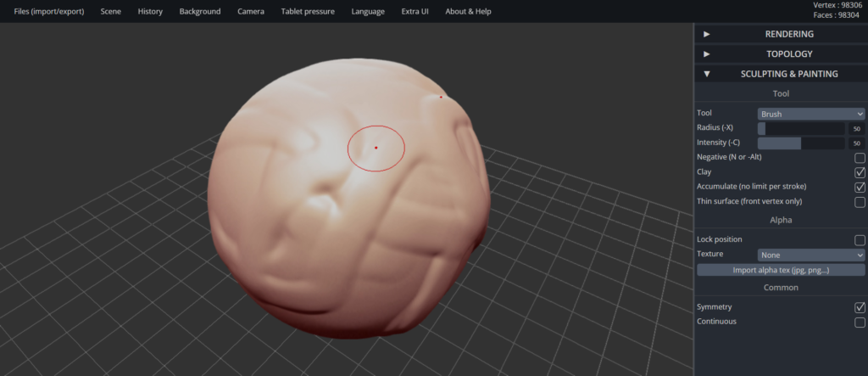This screenshot has width=868, height=376.
Task: Open the Files (import/export) menu
Action: 49,12
